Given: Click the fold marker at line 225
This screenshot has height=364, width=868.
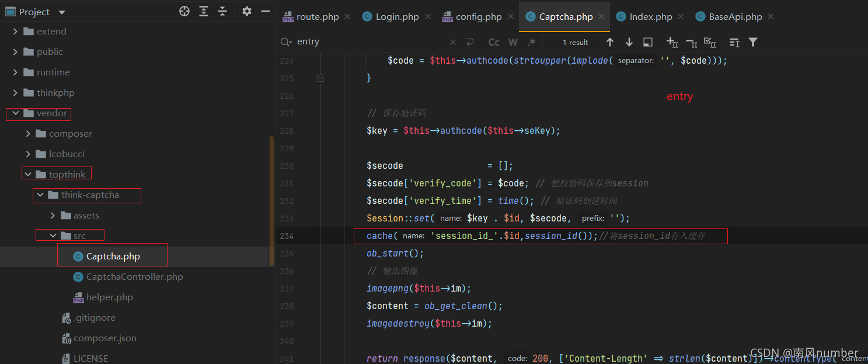Looking at the screenshot, I should point(320,78).
